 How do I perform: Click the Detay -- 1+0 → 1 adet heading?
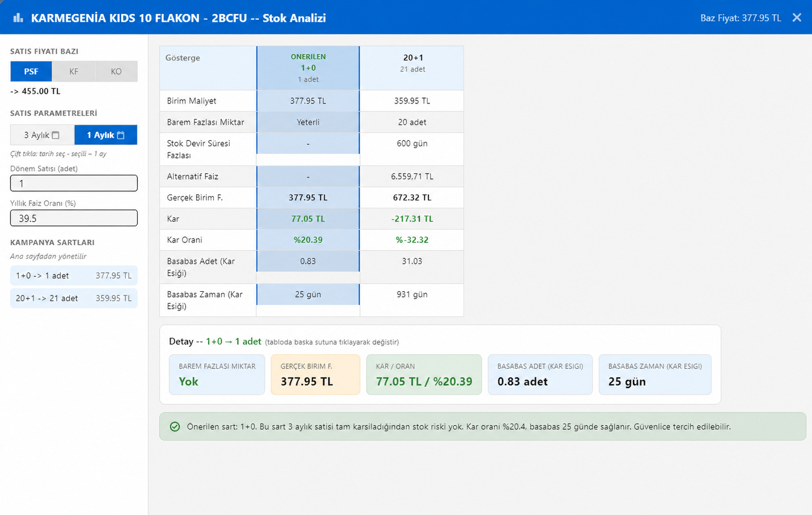click(x=215, y=341)
